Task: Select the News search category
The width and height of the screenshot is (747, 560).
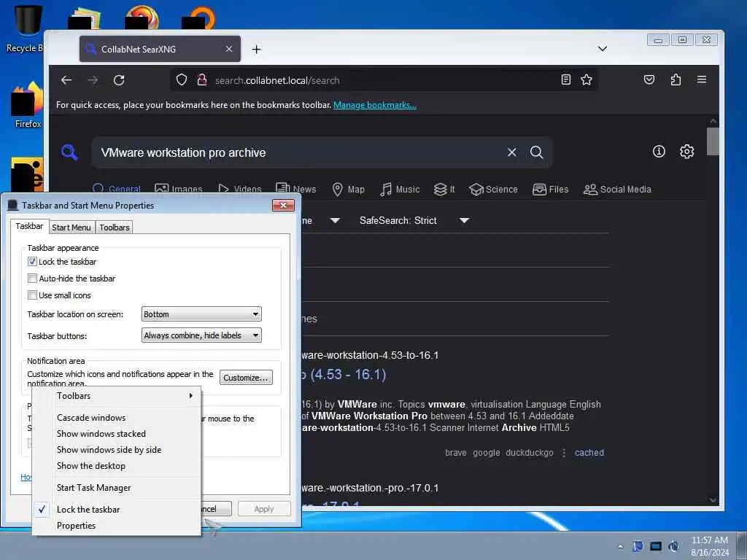Action: pyautogui.click(x=296, y=189)
